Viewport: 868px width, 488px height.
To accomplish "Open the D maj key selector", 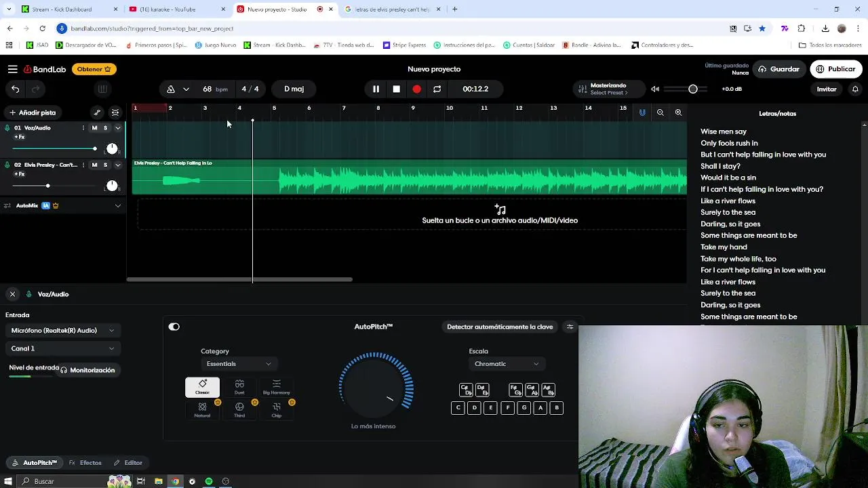I will [x=294, y=89].
